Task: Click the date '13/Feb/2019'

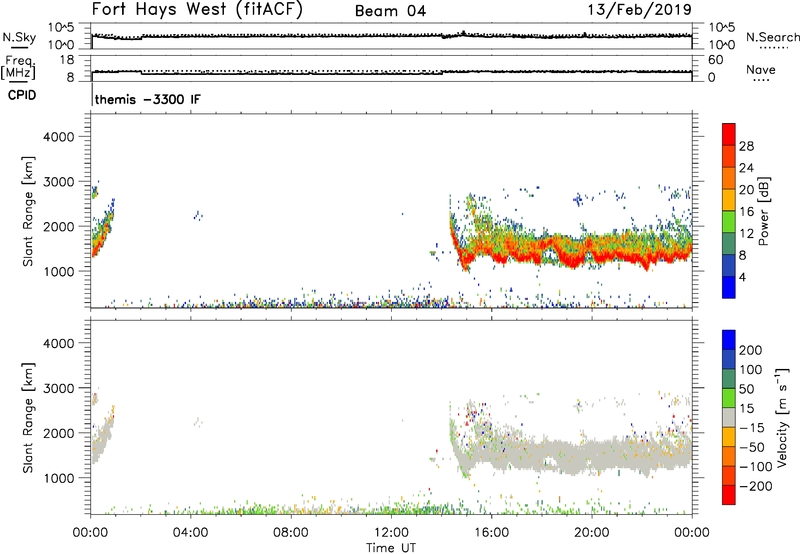Action: point(639,10)
